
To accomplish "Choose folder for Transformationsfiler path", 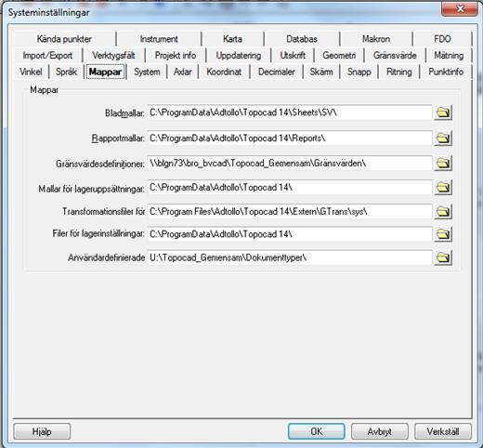I will coord(443,212).
